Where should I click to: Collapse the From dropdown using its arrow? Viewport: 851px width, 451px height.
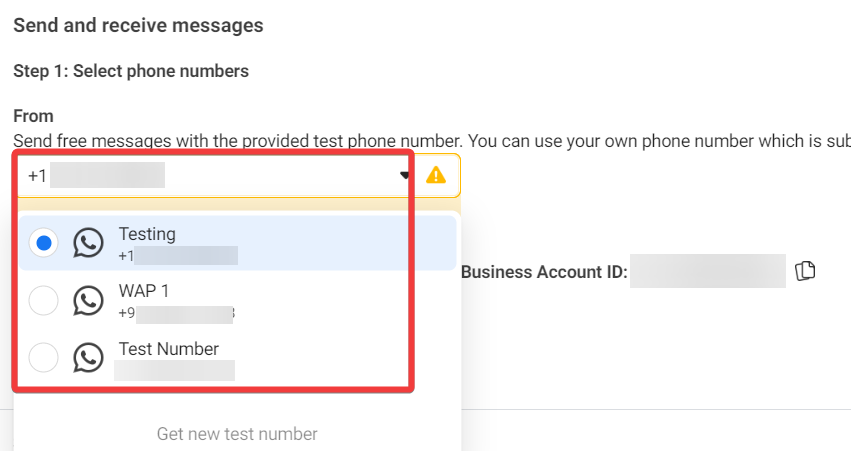click(405, 175)
